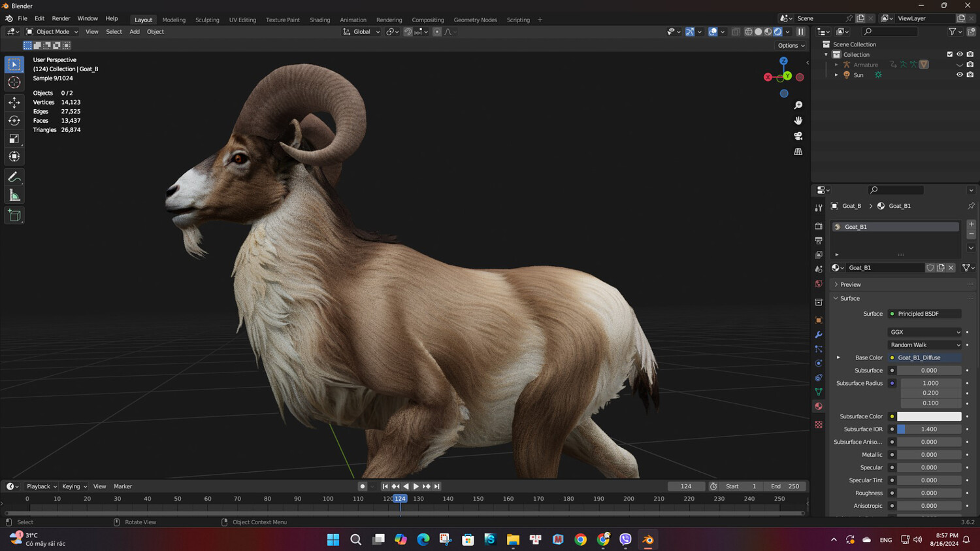The height and width of the screenshot is (551, 980).
Task: Open the Render menu
Action: 61,18
